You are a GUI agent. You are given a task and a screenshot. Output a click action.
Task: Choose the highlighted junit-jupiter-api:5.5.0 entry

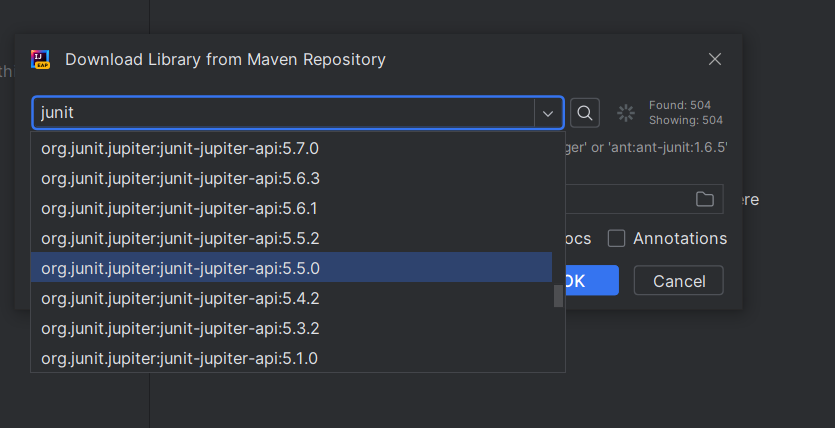[291, 268]
